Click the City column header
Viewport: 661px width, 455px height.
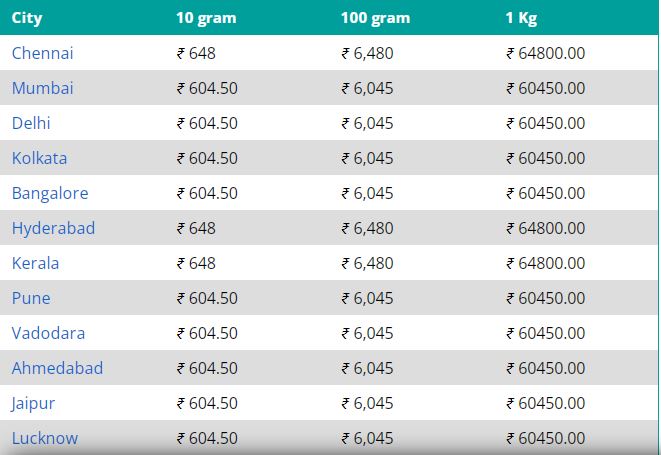click(x=27, y=18)
